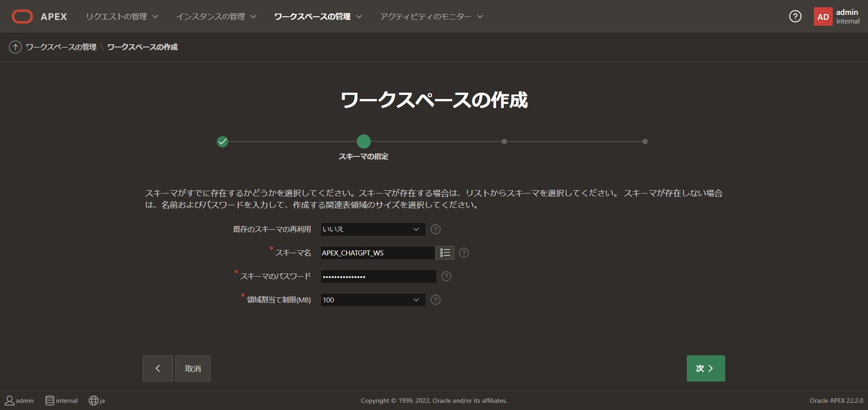Click the internal workspace database icon in footer

50,401
